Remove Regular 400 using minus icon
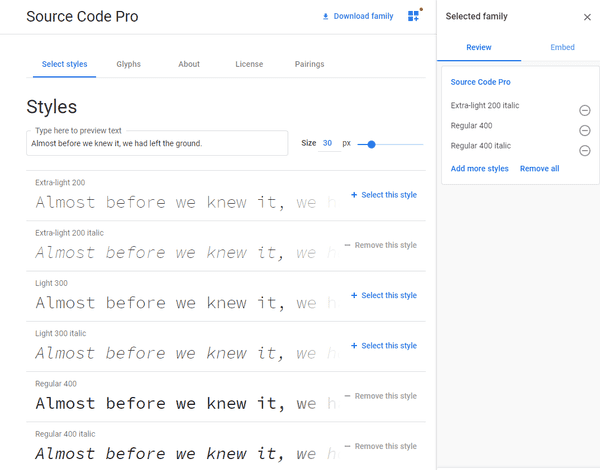The image size is (600, 470). pyautogui.click(x=585, y=130)
